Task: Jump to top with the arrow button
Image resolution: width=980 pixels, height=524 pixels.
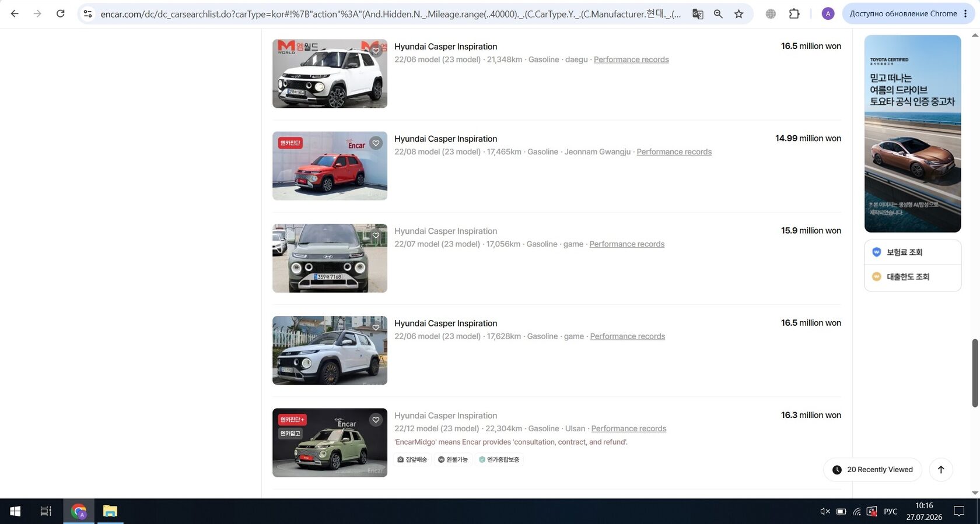Action: pyautogui.click(x=941, y=470)
